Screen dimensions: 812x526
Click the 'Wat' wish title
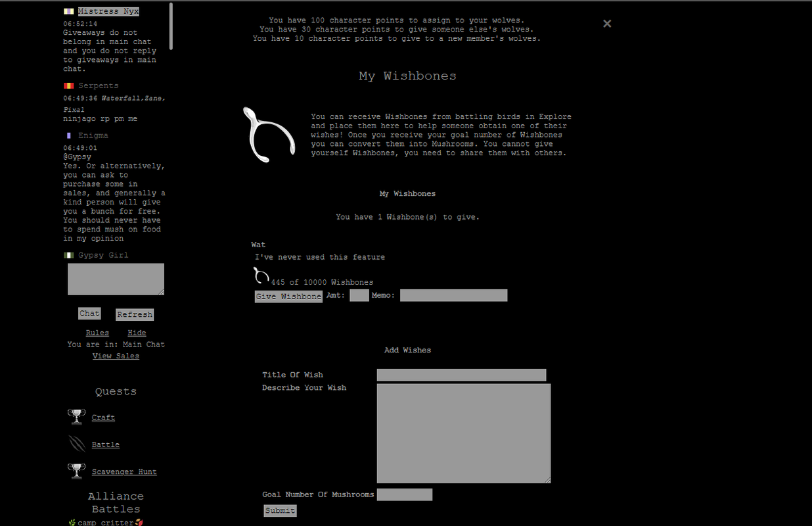point(258,245)
